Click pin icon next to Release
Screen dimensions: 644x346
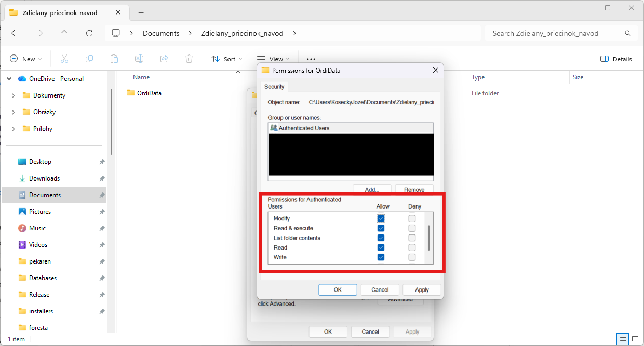point(102,295)
